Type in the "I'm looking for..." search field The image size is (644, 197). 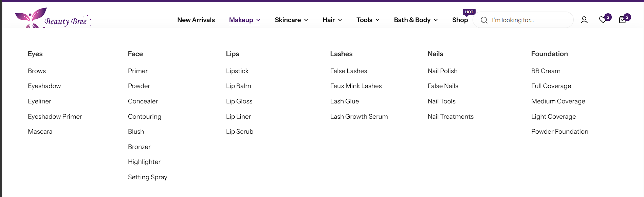click(x=530, y=20)
